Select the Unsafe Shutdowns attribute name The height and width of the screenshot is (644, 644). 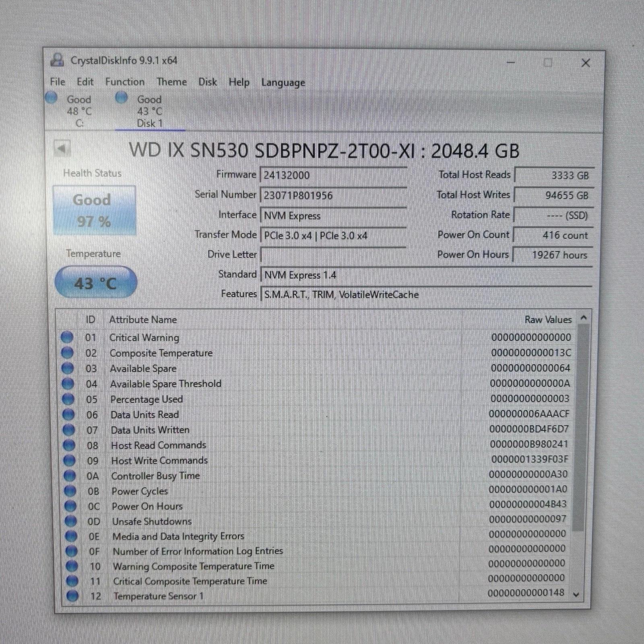[x=152, y=521]
